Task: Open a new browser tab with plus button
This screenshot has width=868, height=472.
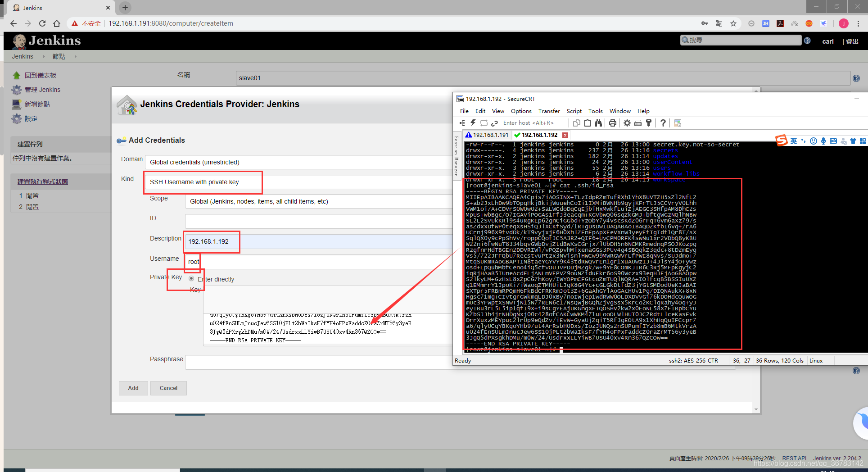Action: [x=125, y=8]
